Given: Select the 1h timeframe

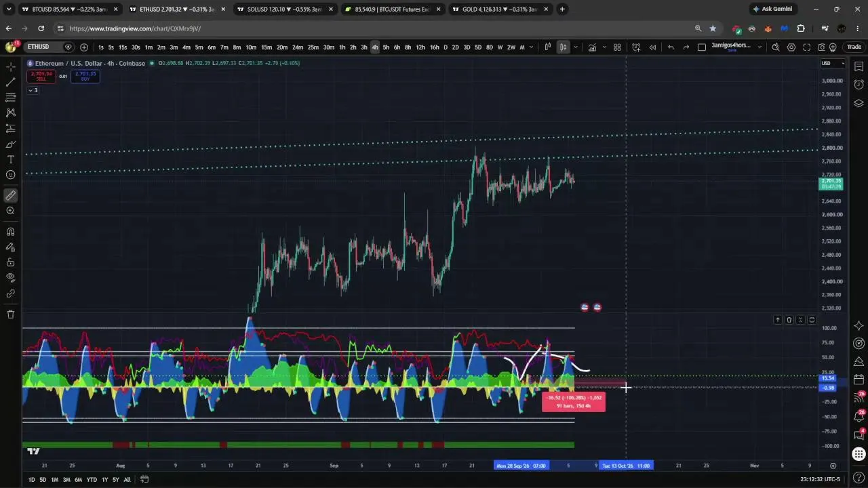Looking at the screenshot, I should click(x=342, y=47).
